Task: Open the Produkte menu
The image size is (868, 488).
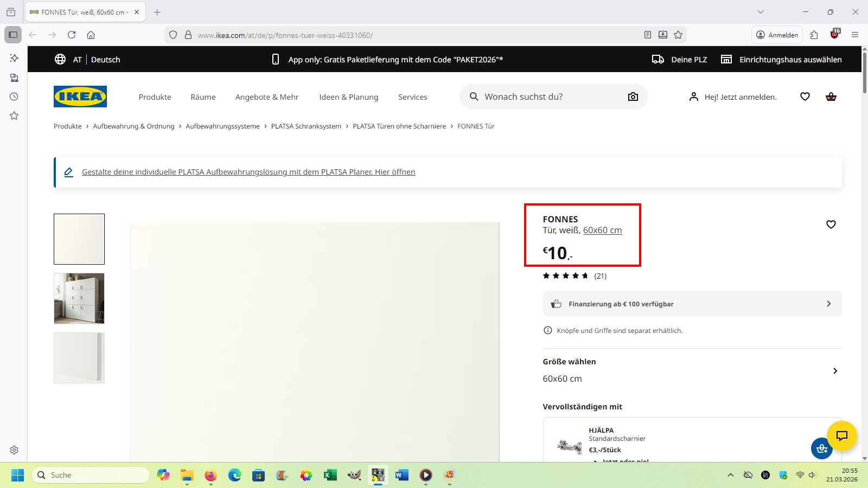Action: pos(155,97)
